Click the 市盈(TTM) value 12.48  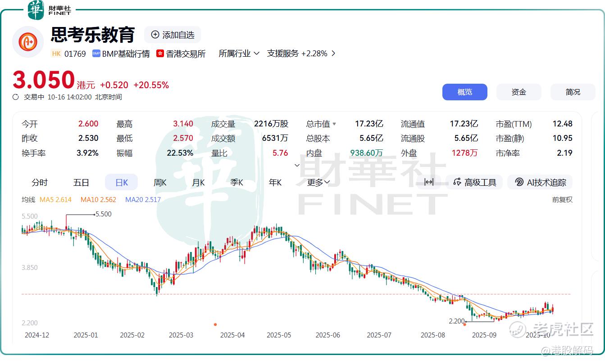563,124
